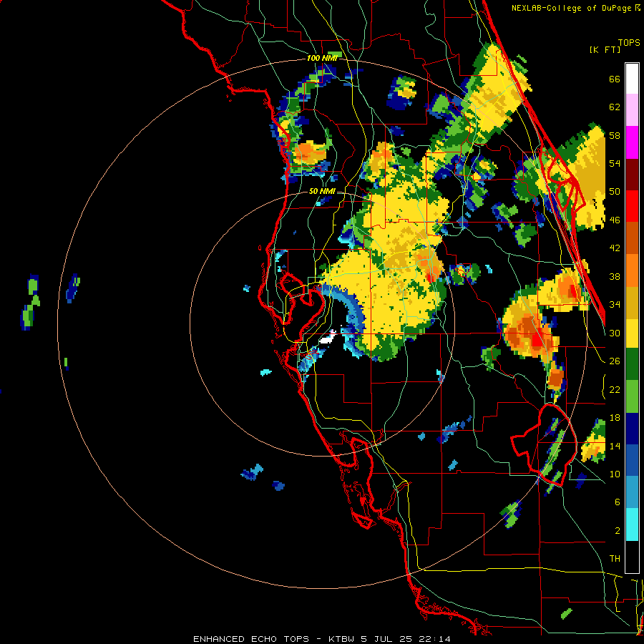Click the 30 legend value label
The width and height of the screenshot is (644, 644).
[614, 333]
